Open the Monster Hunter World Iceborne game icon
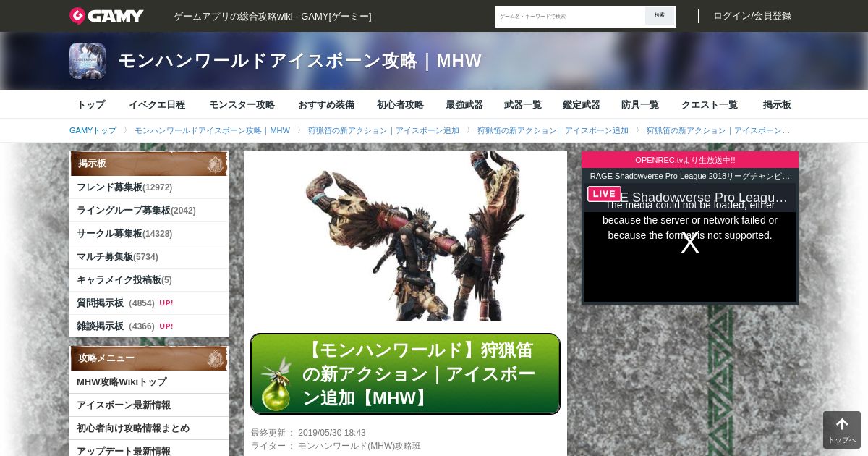 pos(88,61)
